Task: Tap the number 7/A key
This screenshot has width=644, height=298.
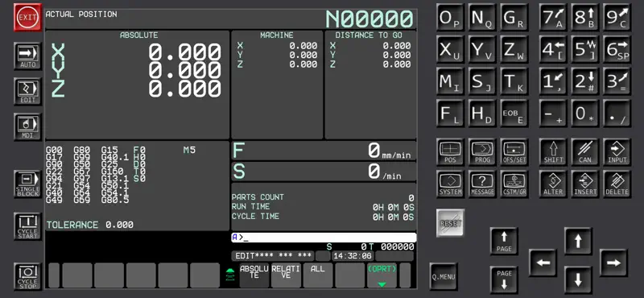Action: tap(553, 17)
